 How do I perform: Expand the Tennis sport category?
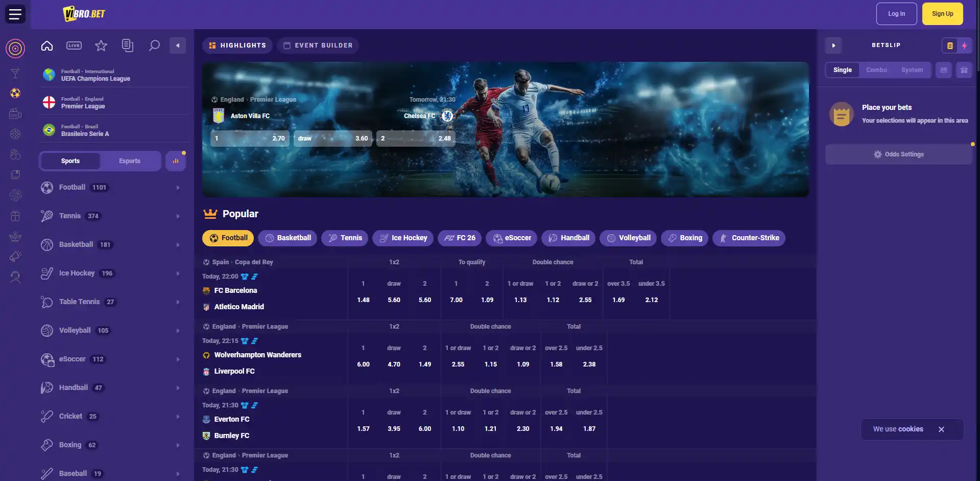111,216
